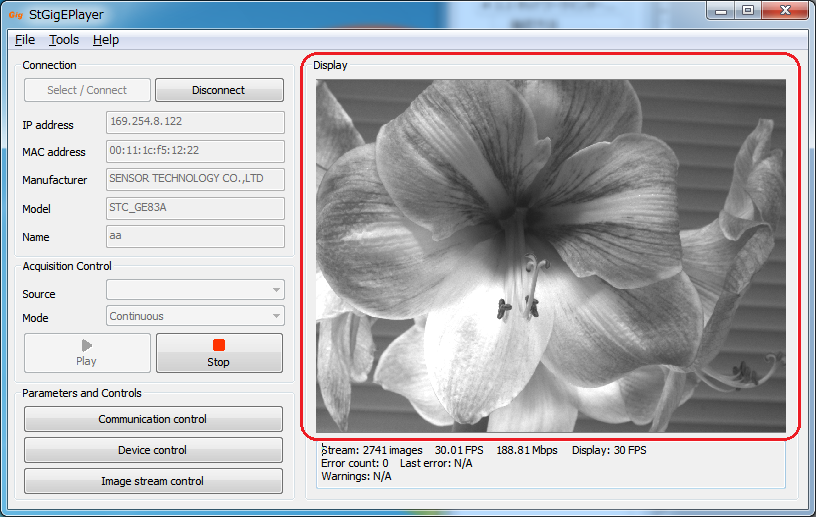Click the flower image in Display
816x517 pixels.
pyautogui.click(x=550, y=256)
